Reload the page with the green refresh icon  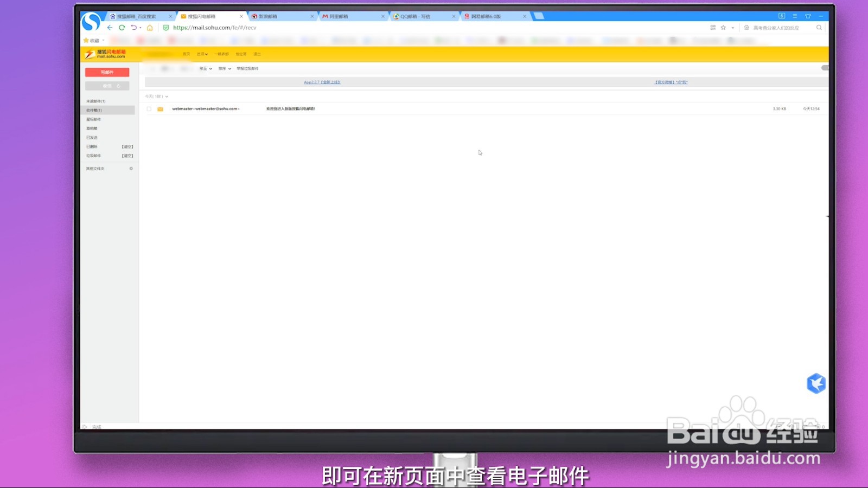[122, 28]
